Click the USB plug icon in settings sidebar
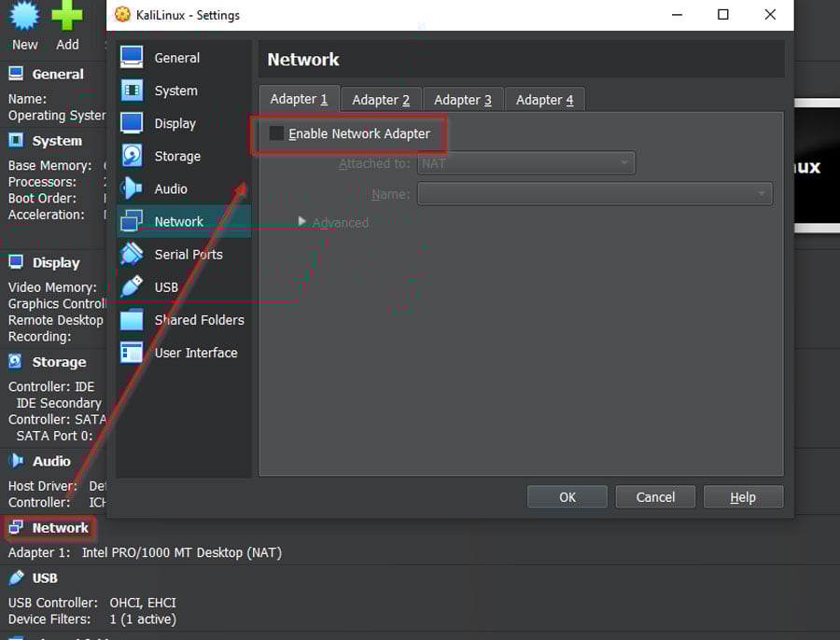This screenshot has height=640, width=840. (x=132, y=286)
